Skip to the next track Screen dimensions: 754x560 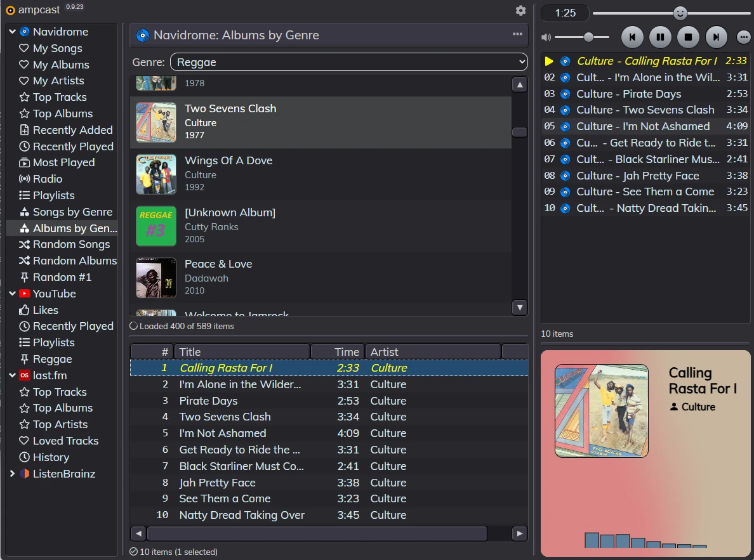point(716,37)
